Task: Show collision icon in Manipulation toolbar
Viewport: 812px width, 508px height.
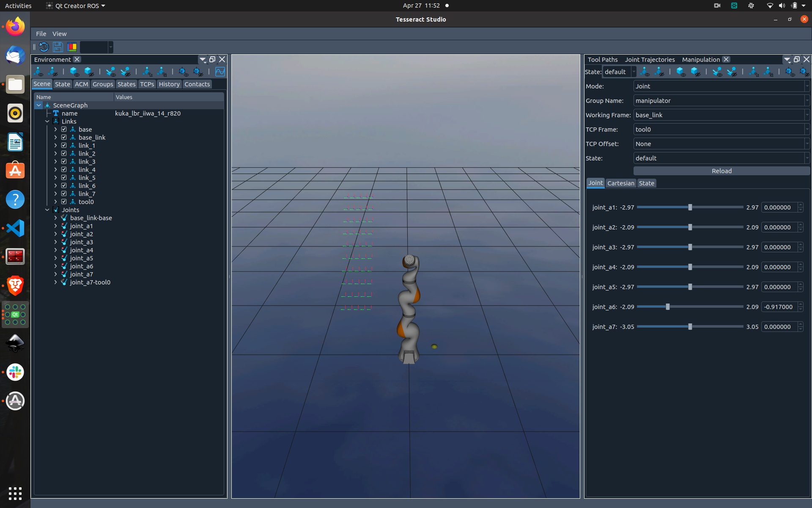Action: click(x=717, y=72)
